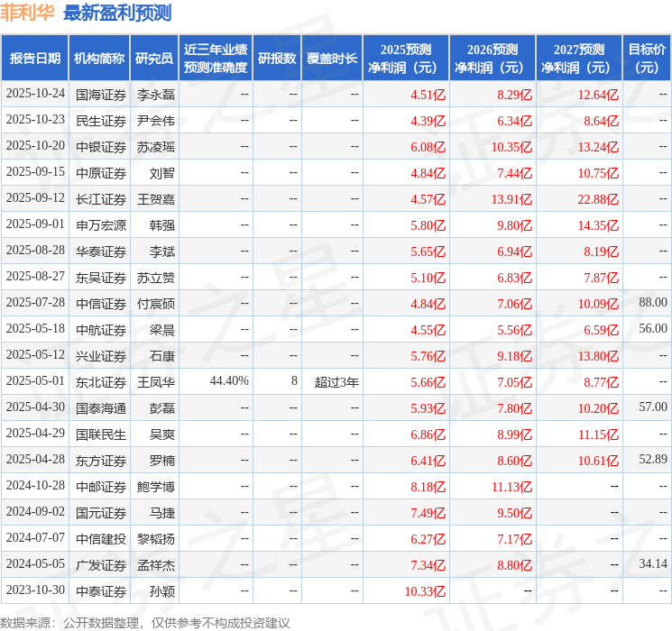Click analyst name 王凤华
The height and width of the screenshot is (631, 672).
point(155,381)
